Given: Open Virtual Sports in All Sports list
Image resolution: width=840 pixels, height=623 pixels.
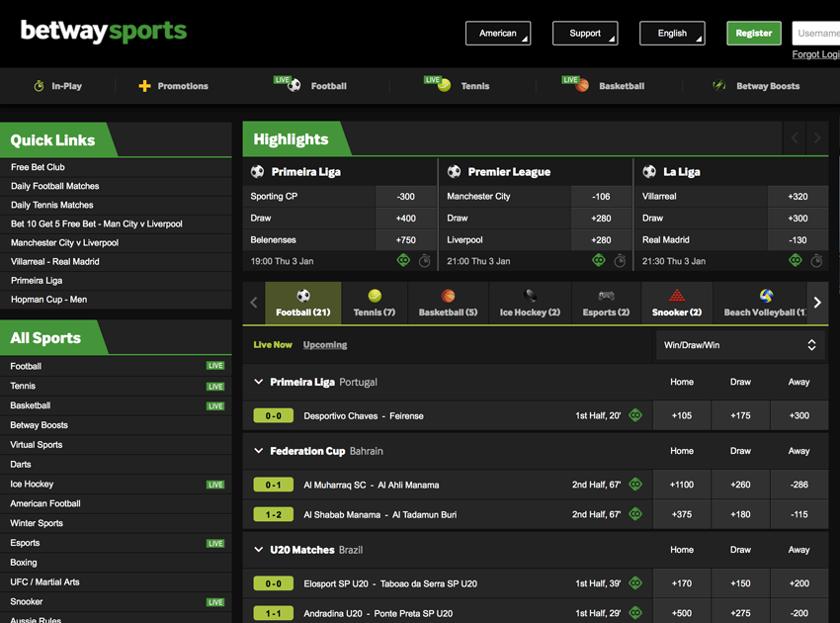Looking at the screenshot, I should pos(116,444).
